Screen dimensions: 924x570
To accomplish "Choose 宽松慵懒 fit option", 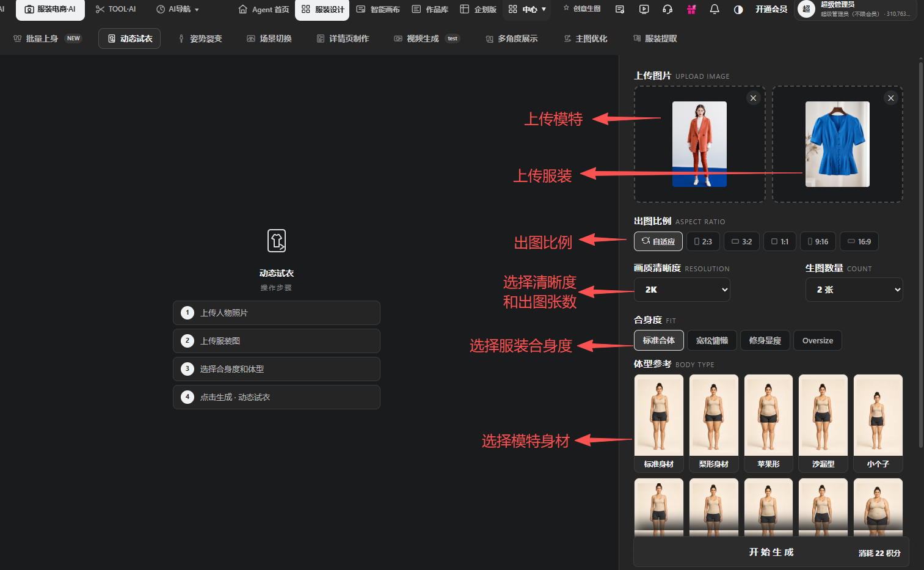I will (712, 340).
